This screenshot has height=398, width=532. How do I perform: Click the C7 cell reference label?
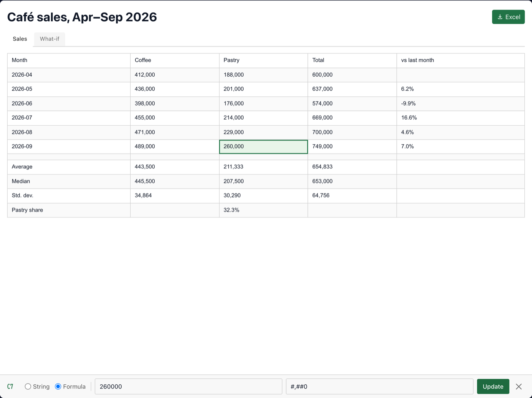(x=10, y=386)
